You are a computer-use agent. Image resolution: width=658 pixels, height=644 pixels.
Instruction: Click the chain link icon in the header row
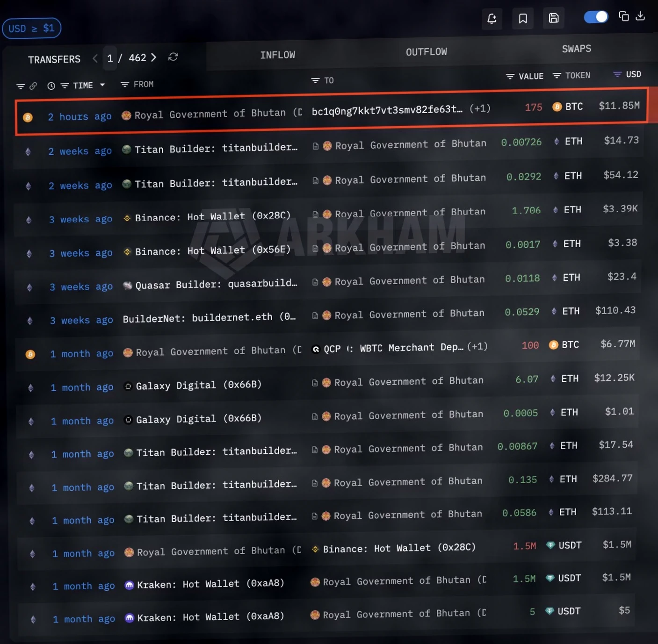pyautogui.click(x=33, y=86)
